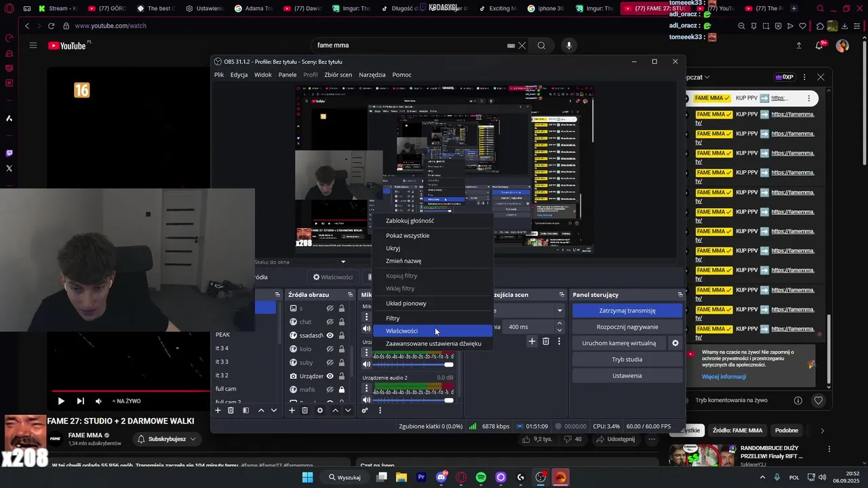This screenshot has width=868, height=488.
Task: Enable Tryb studia
Action: coord(627,359)
